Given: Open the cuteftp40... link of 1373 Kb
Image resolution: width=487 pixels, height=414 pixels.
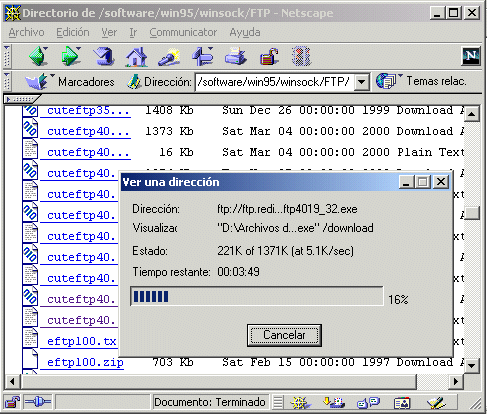Looking at the screenshot, I should [x=85, y=131].
